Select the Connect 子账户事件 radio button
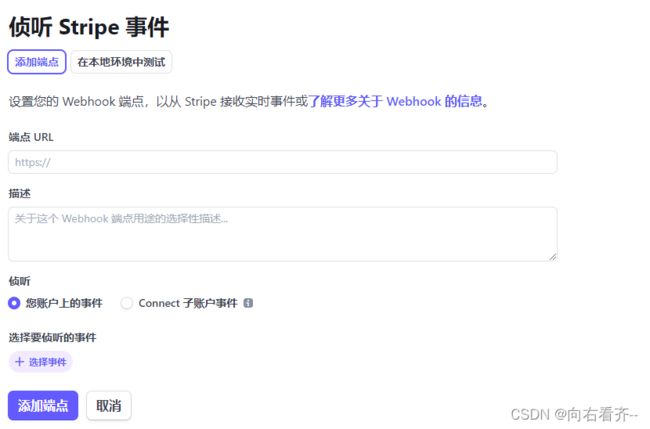Screen dimensions: 650x429 pyautogui.click(x=126, y=303)
